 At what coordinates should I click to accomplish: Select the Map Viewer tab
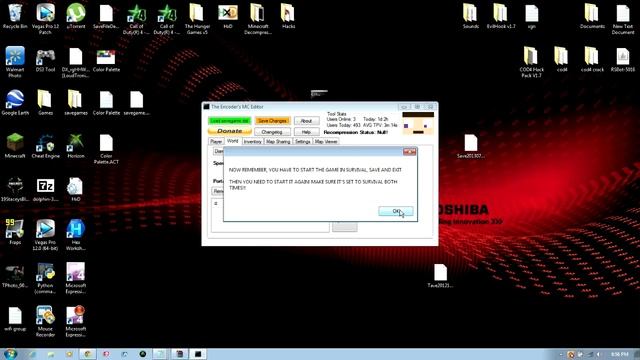pos(326,141)
